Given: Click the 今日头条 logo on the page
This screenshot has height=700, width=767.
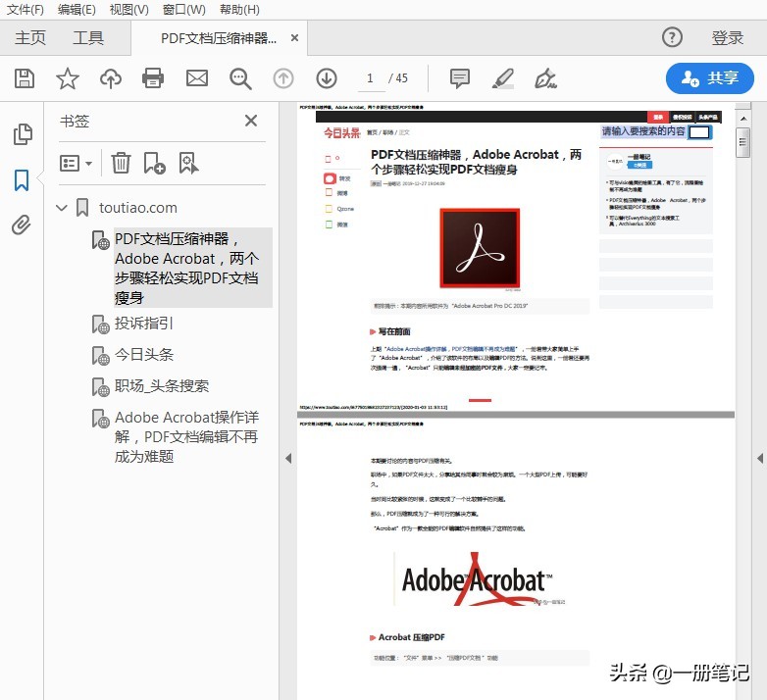Looking at the screenshot, I should (x=341, y=132).
